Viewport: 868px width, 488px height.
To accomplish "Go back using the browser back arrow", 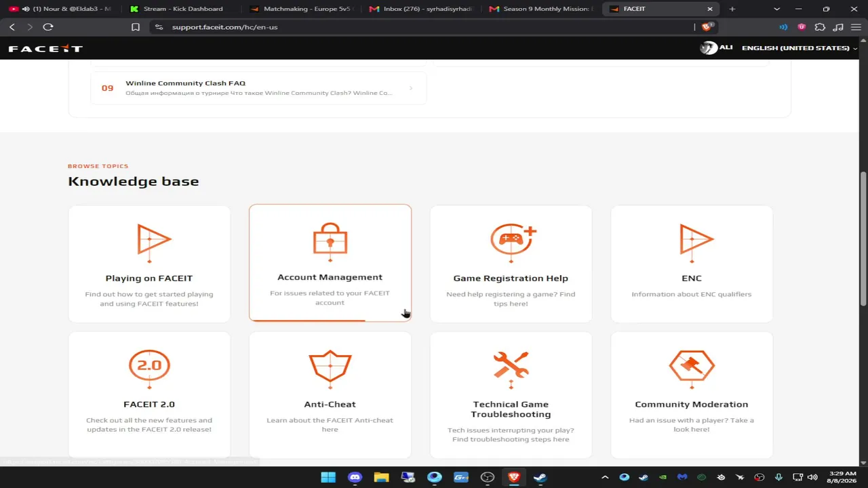I will [x=12, y=27].
